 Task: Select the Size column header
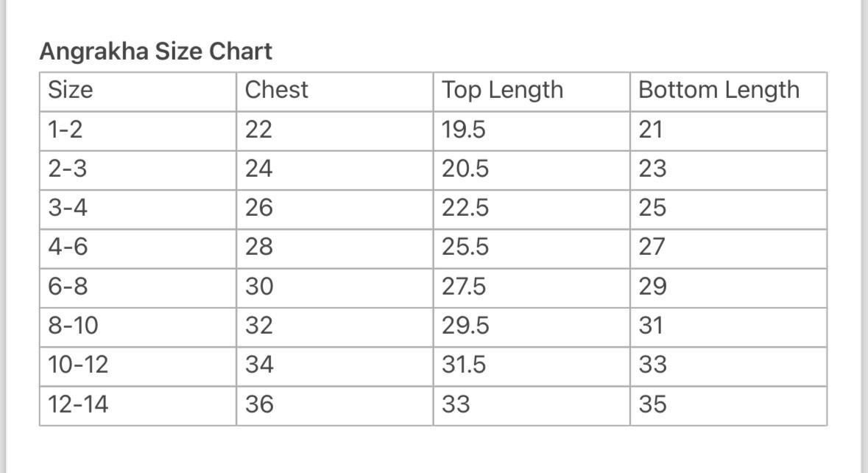click(71, 91)
